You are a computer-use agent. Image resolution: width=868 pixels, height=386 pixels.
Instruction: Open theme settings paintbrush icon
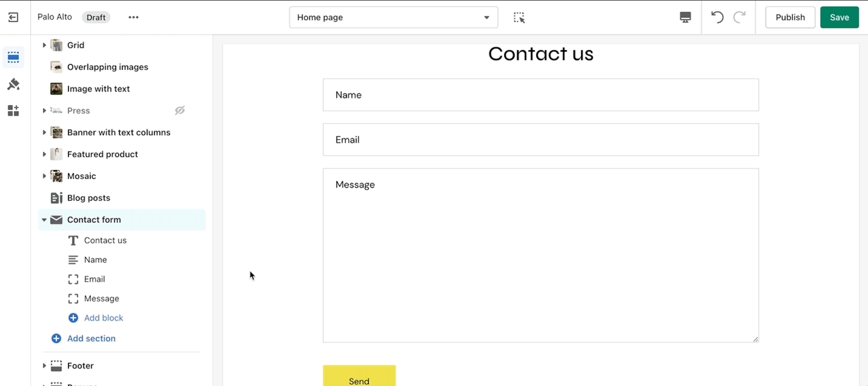(x=13, y=85)
